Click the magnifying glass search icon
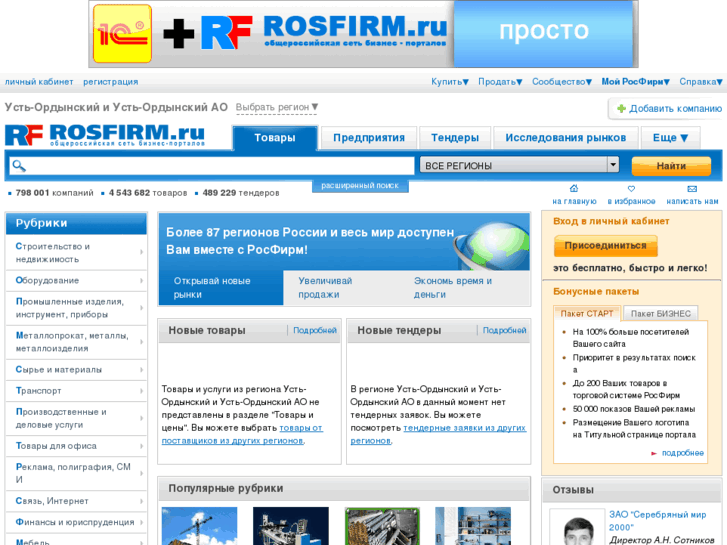 [x=19, y=166]
